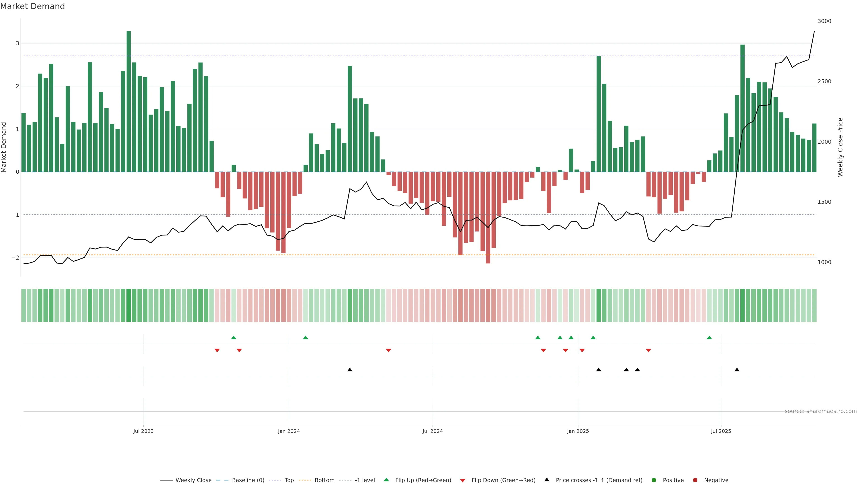Image resolution: width=868 pixels, height=488 pixels.
Task: Click the red Flip Down legend triangle
Action: coord(463,480)
